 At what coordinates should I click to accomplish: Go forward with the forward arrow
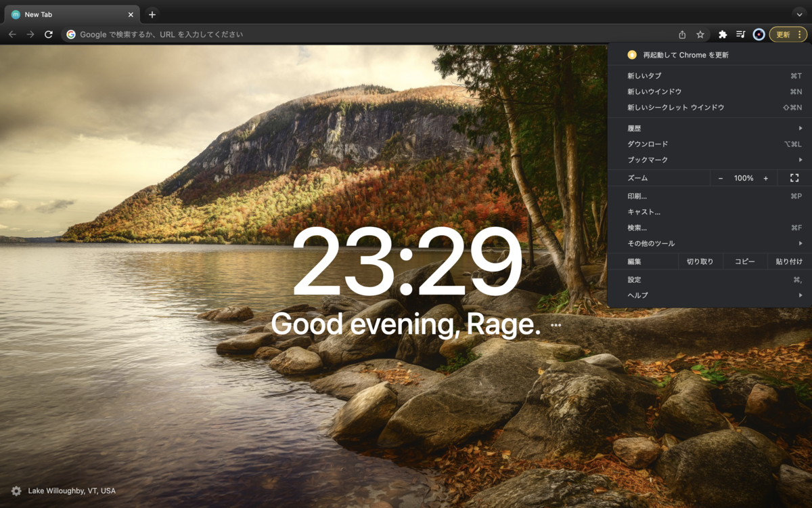pyautogui.click(x=30, y=35)
